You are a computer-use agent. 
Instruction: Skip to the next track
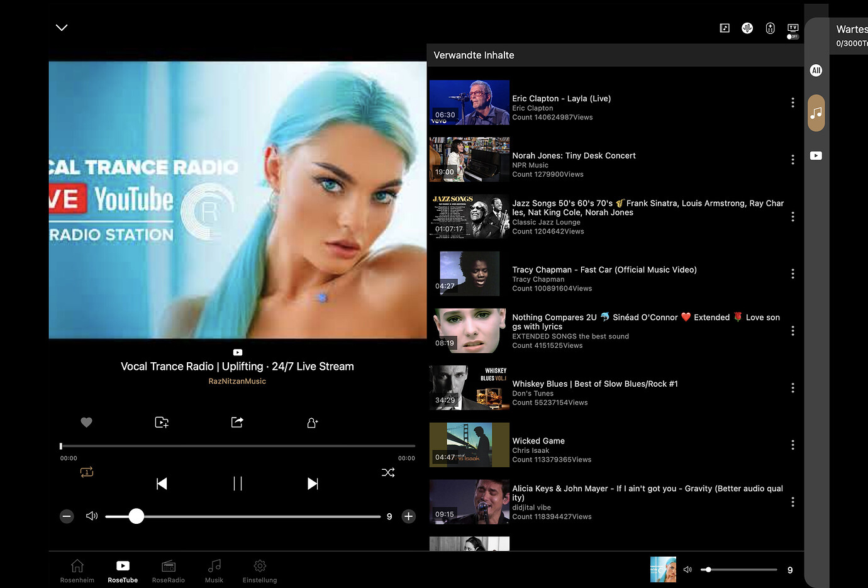point(313,484)
